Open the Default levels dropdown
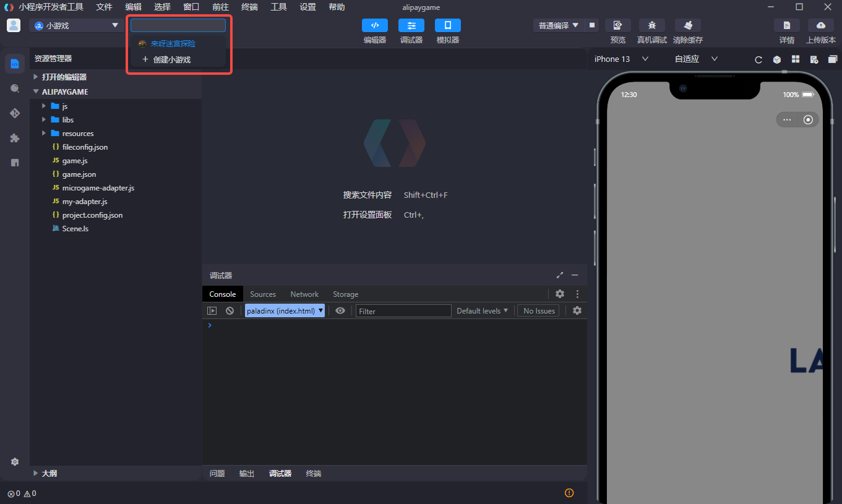The image size is (842, 504). click(482, 311)
